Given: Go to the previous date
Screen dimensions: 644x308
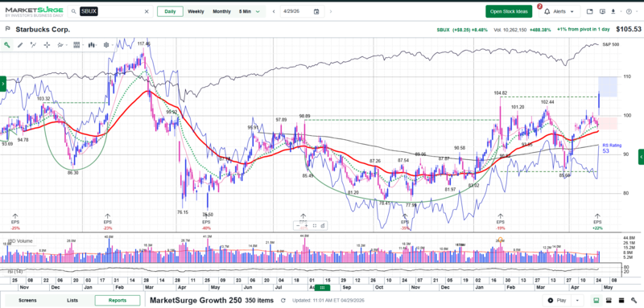Looking at the screenshot, I should click(x=274, y=11).
